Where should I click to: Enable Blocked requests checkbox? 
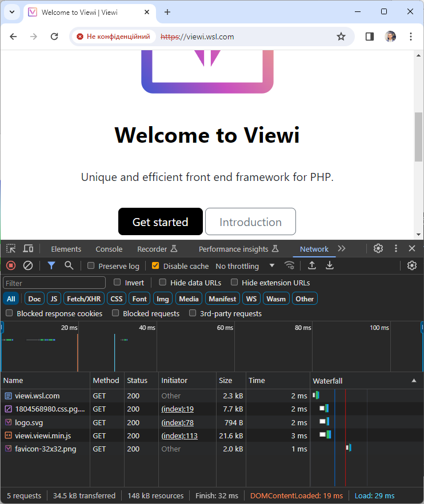[x=115, y=313]
